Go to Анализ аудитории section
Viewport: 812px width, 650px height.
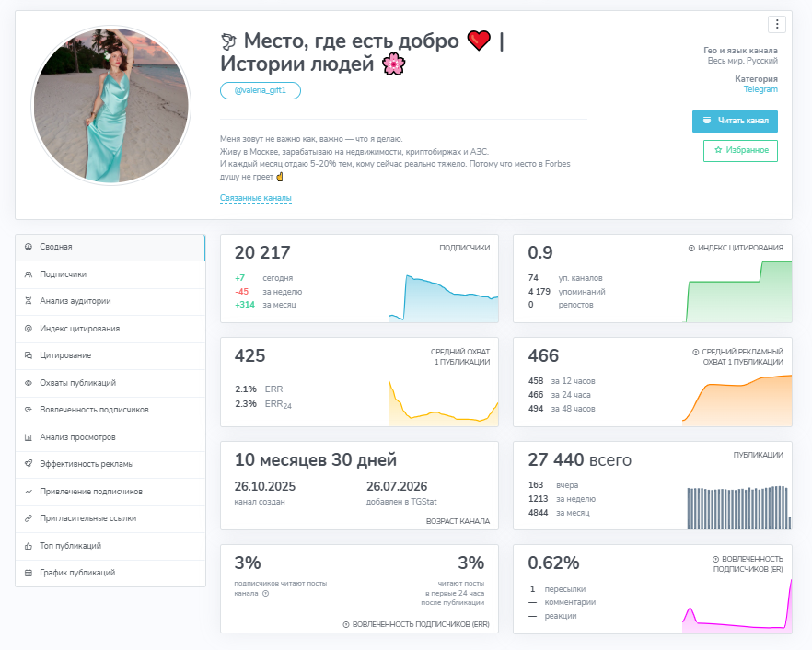[110, 301]
